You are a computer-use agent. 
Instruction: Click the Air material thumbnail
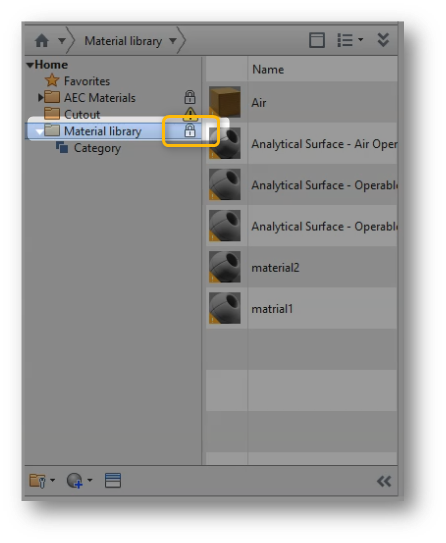[x=225, y=102]
